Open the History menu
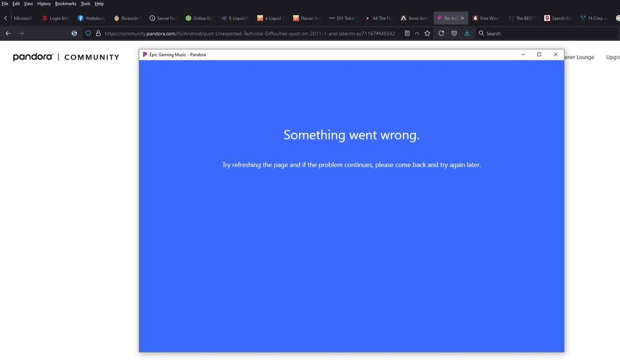The height and width of the screenshot is (364, 620). (44, 4)
